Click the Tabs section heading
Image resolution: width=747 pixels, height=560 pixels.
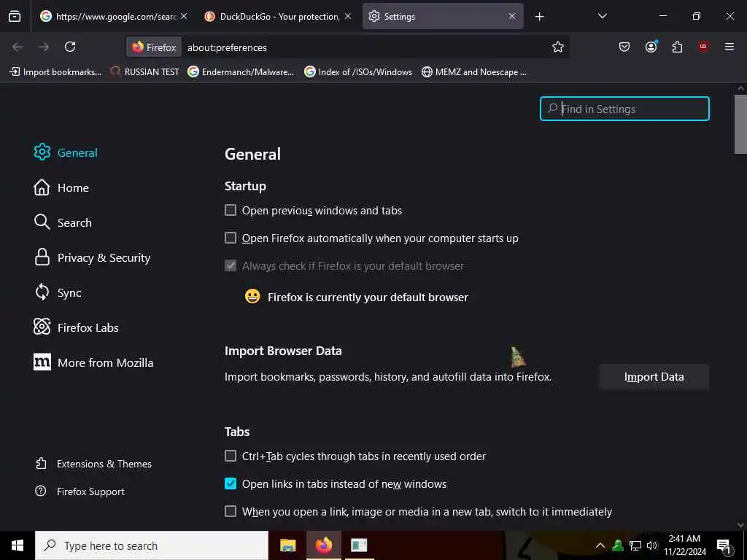point(237,432)
